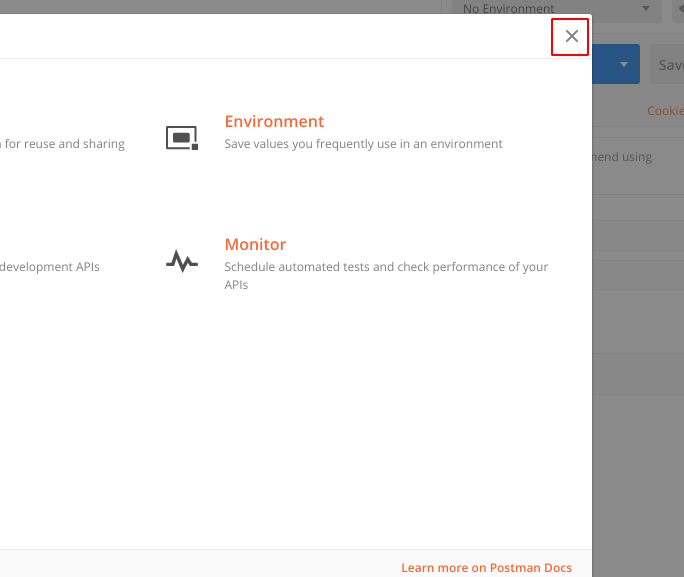
Task: Click the Monitor pulse icon
Action: [x=181, y=262]
